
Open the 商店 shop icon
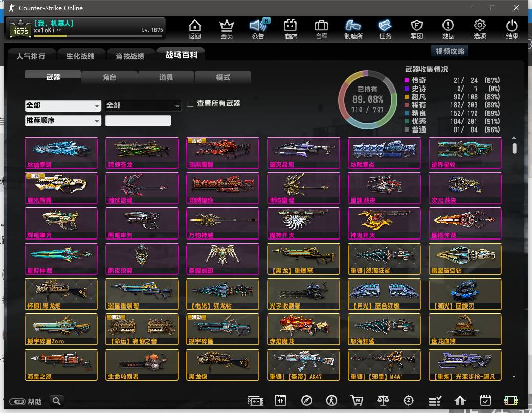tap(291, 29)
